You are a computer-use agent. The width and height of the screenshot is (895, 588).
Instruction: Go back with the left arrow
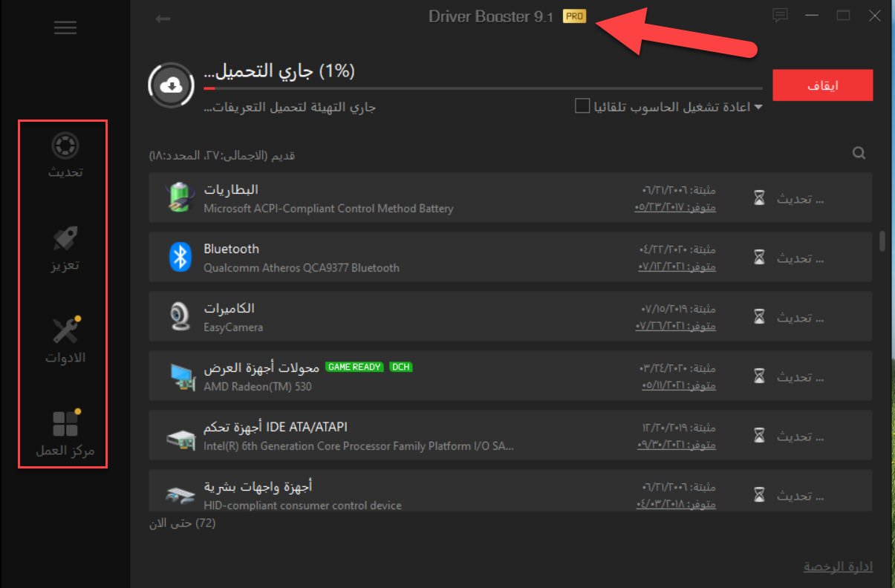[x=163, y=19]
